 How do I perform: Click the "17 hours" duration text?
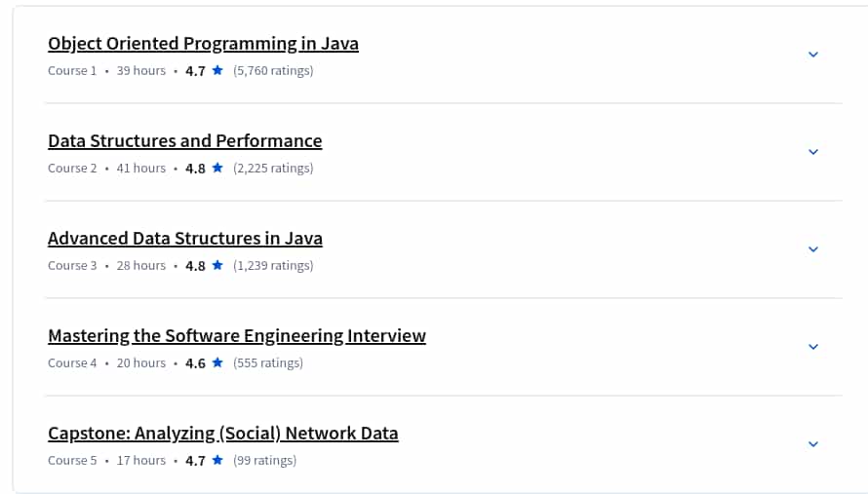[141, 460]
